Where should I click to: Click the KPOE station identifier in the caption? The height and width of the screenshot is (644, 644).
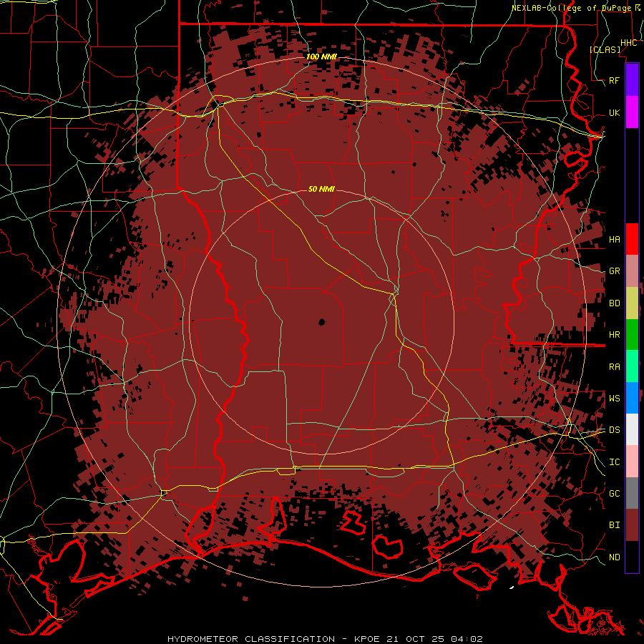click(371, 639)
